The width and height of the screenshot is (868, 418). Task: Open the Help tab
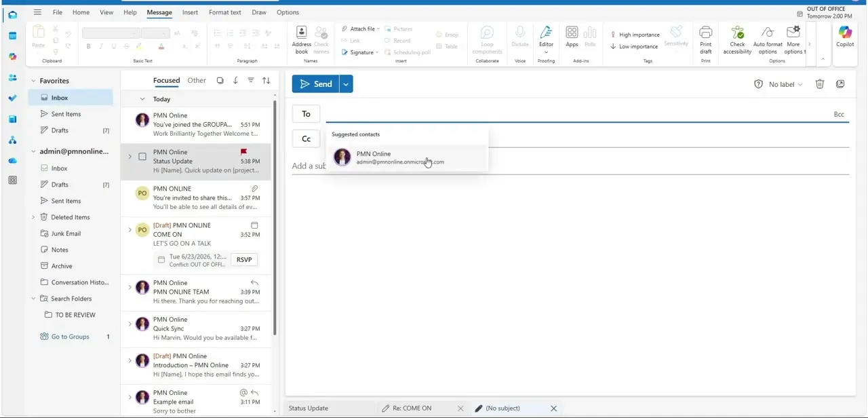[x=130, y=12]
